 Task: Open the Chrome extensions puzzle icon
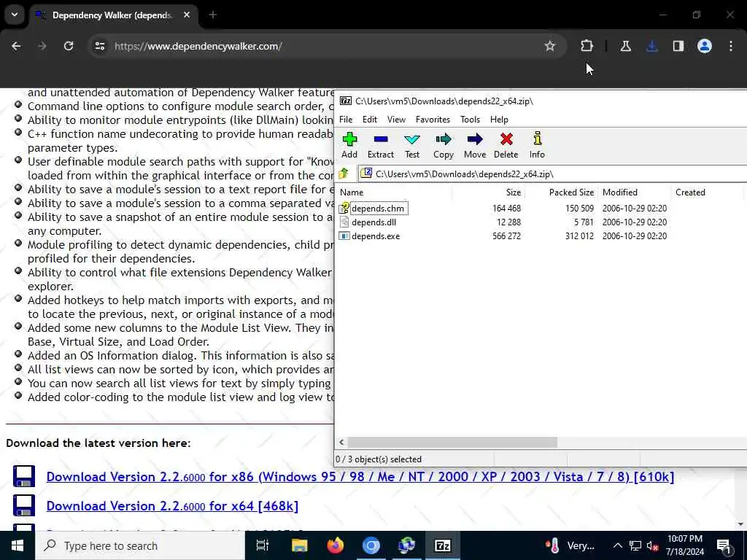click(587, 46)
